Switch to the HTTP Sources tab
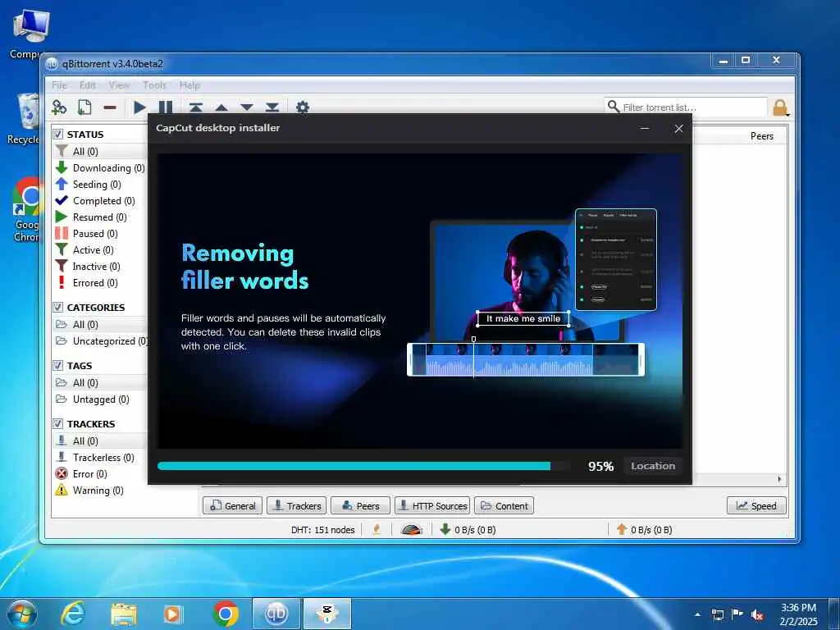 tap(432, 505)
